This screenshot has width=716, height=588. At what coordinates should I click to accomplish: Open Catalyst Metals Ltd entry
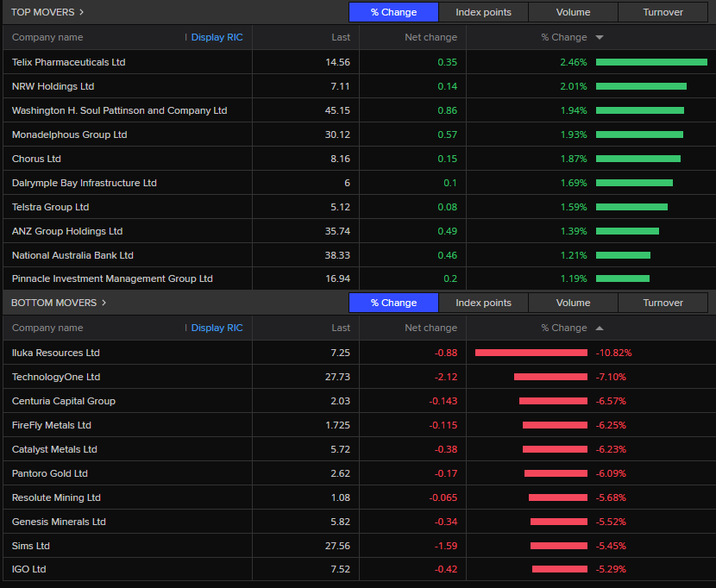pos(54,450)
